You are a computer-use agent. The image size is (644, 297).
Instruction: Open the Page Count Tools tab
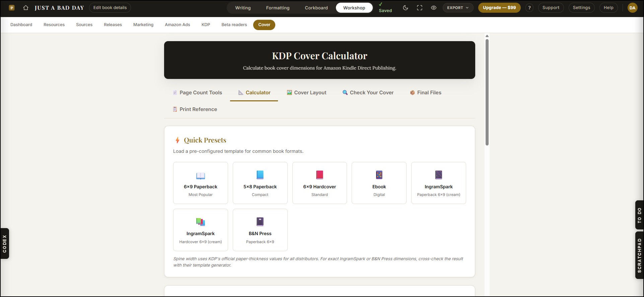(197, 93)
